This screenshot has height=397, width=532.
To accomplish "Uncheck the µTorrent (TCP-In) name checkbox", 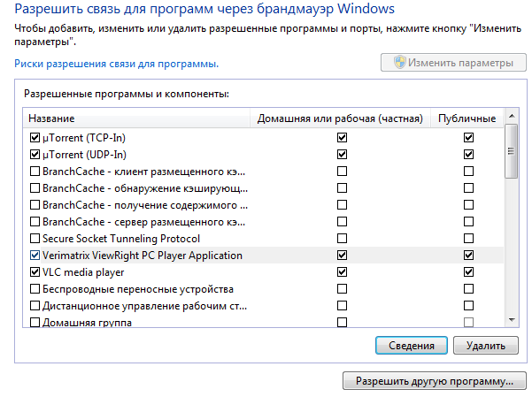I will tap(35, 138).
